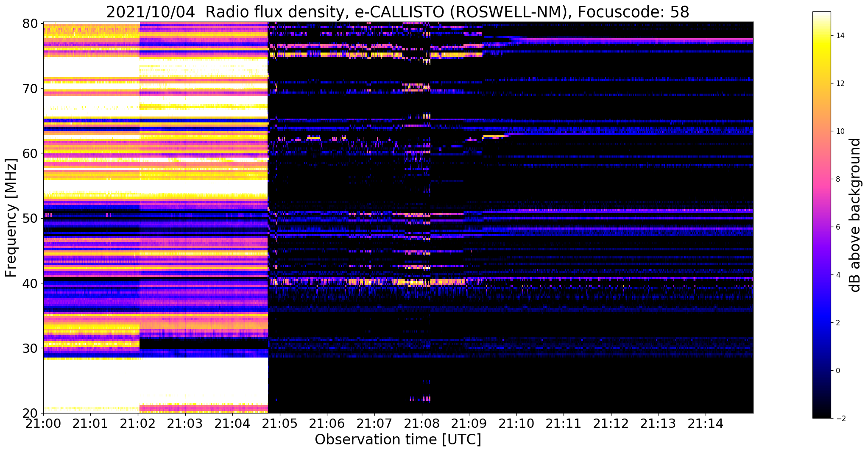Click the 21:08 time tick label
Image resolution: width=868 pixels, height=452 pixels.
[421, 423]
